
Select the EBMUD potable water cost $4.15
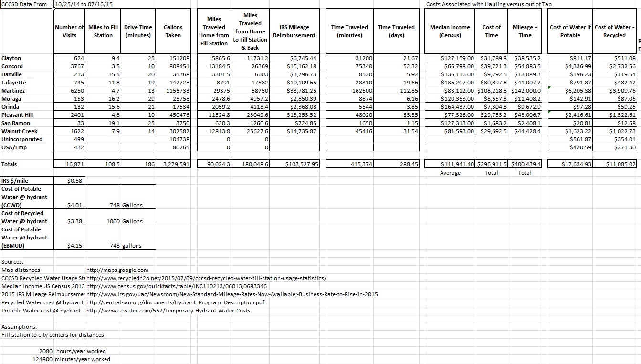(76, 246)
